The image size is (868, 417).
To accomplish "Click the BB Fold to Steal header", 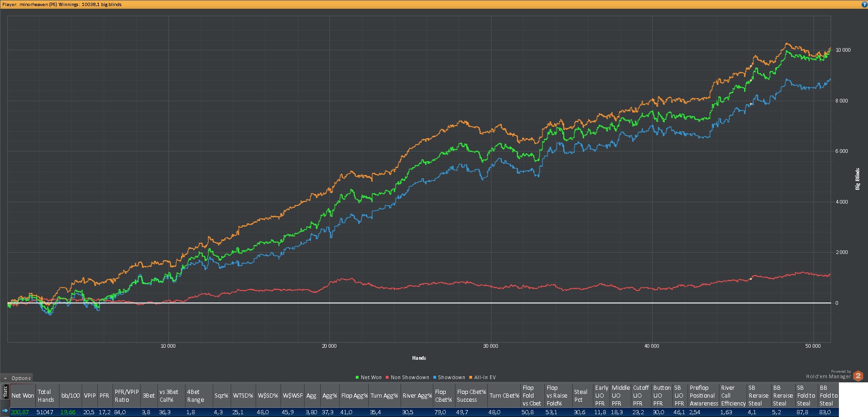I will point(828,395).
